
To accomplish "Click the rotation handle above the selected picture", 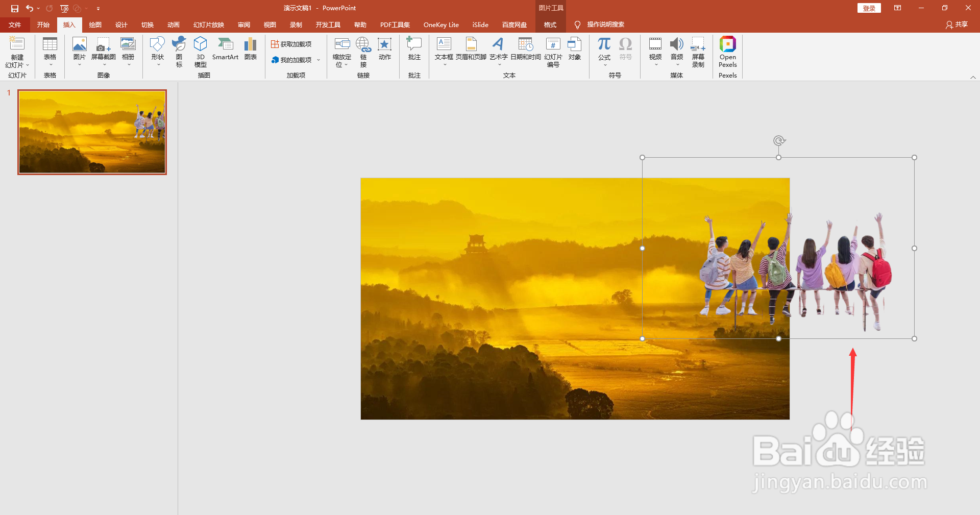I will click(779, 140).
